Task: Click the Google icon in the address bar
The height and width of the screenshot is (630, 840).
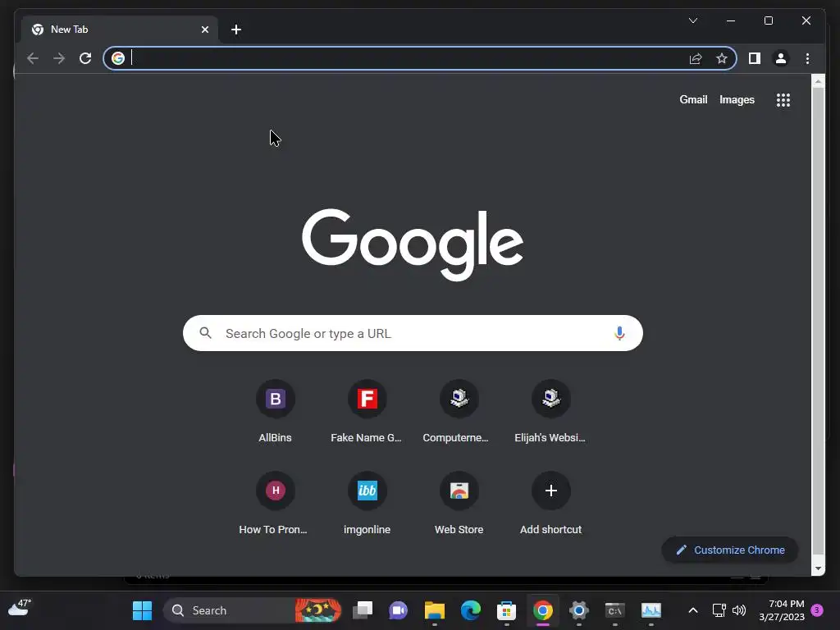Action: tap(118, 58)
